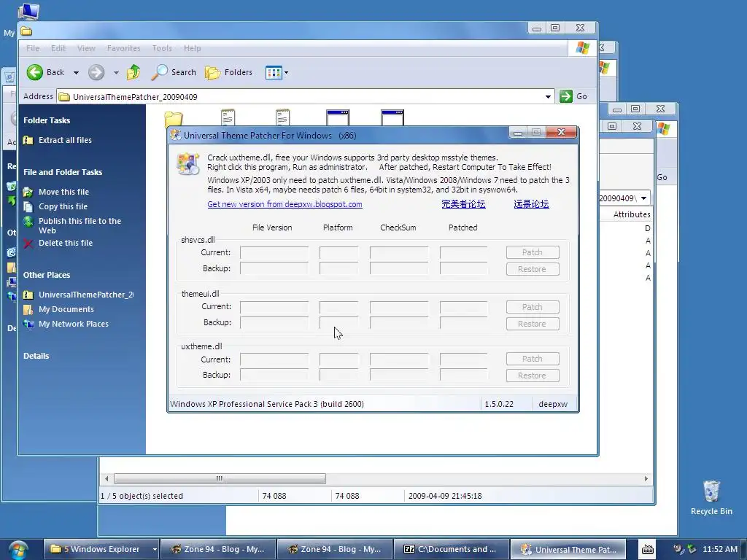Click the Up folder icon in toolbar

point(133,72)
